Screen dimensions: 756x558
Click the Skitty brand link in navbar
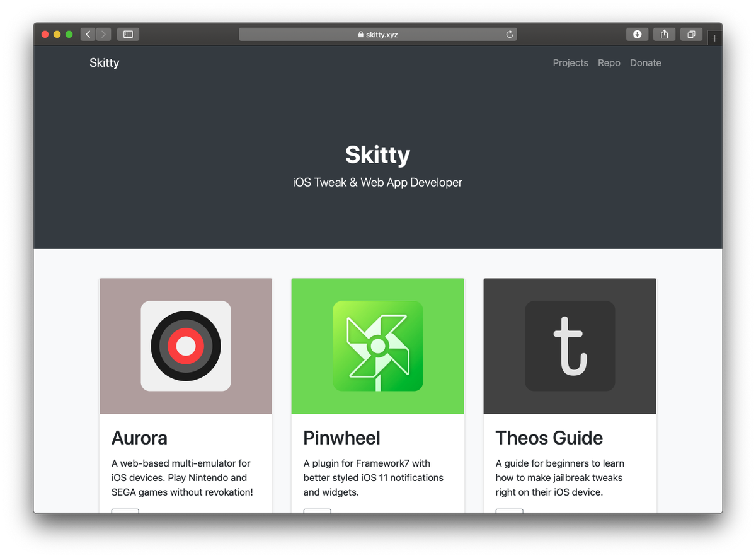(105, 62)
